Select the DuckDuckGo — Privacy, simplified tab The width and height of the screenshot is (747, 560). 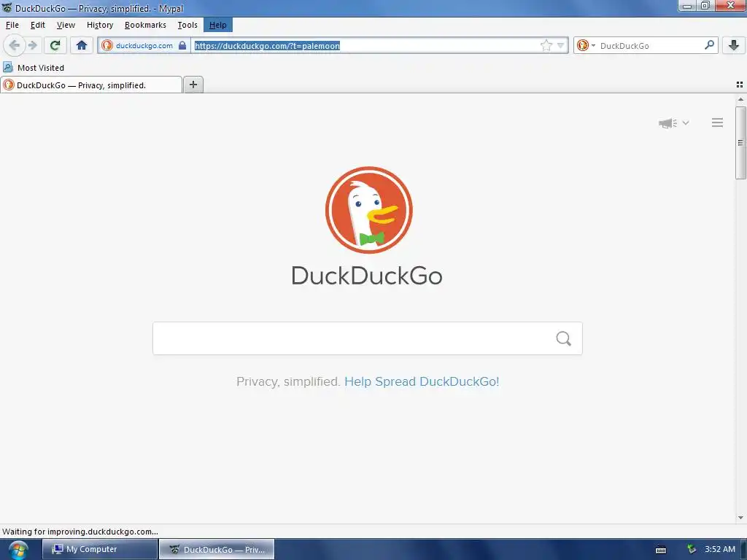coord(91,85)
